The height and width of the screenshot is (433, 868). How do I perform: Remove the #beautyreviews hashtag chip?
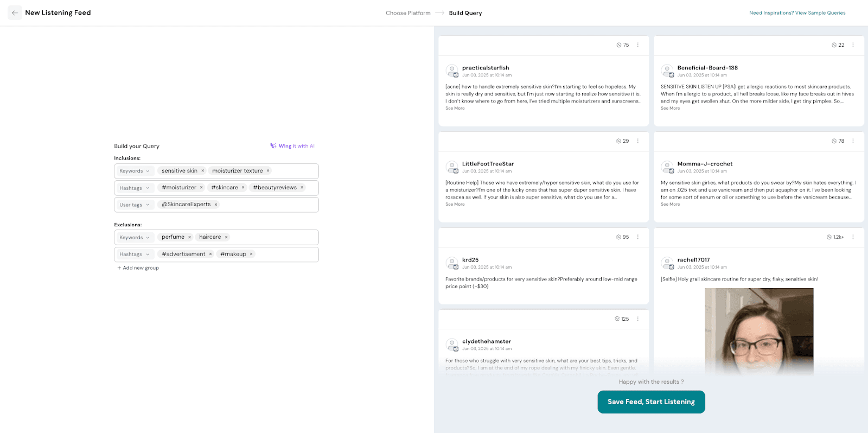302,188
